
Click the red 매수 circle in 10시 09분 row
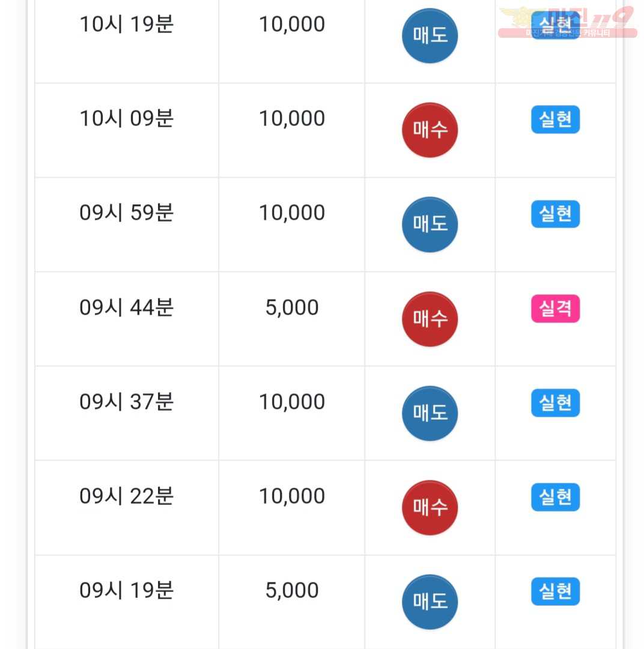click(x=430, y=130)
